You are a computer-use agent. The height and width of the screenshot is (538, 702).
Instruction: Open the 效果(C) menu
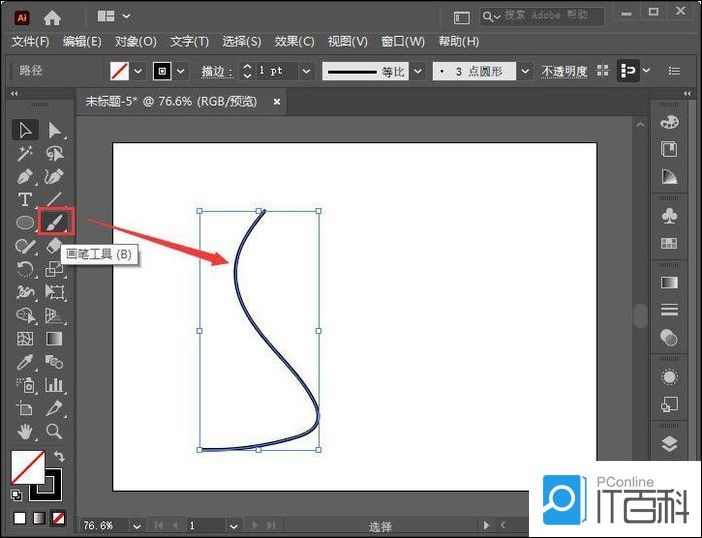294,42
